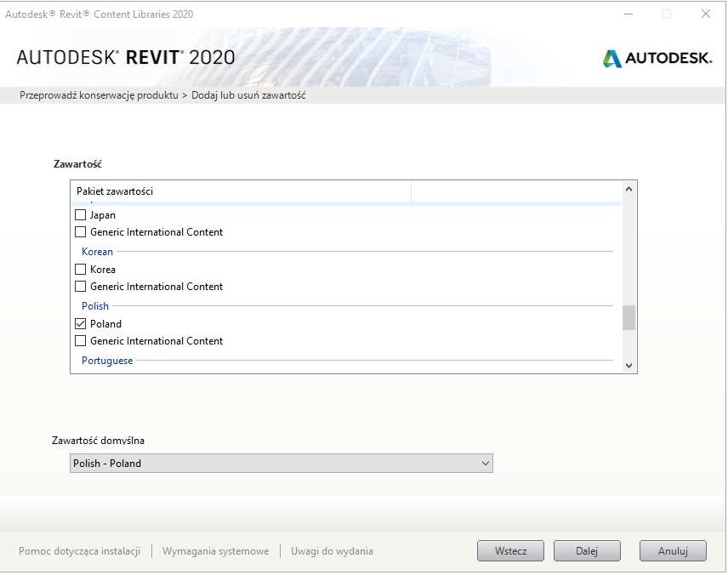Cancel with the Anuluj button
Image resolution: width=728 pixels, height=575 pixels.
coord(672,551)
